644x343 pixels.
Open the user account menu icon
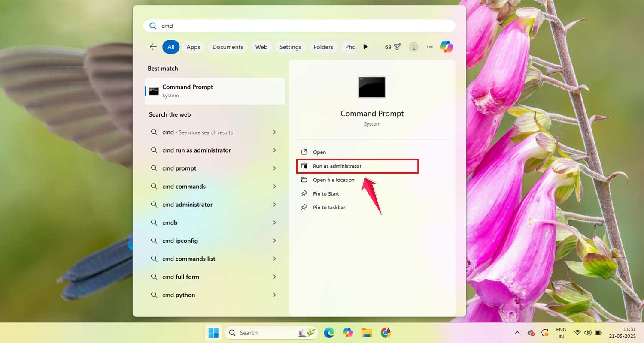(x=413, y=47)
